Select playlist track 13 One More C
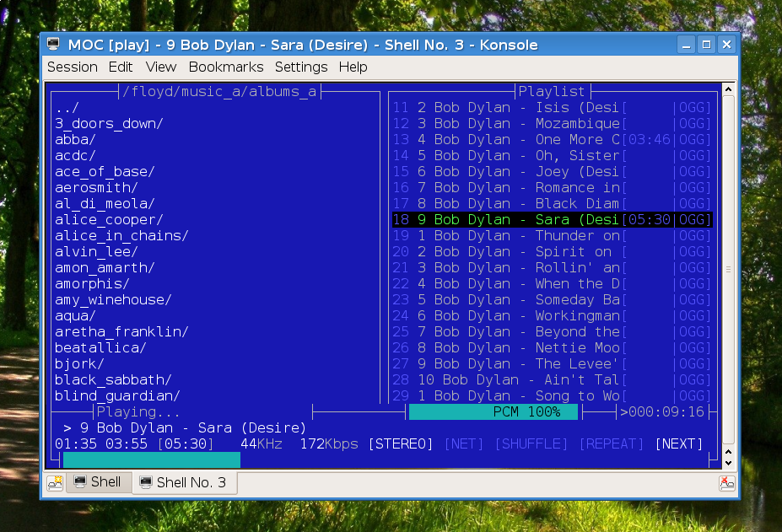The width and height of the screenshot is (782, 532). pyautogui.click(x=552, y=140)
